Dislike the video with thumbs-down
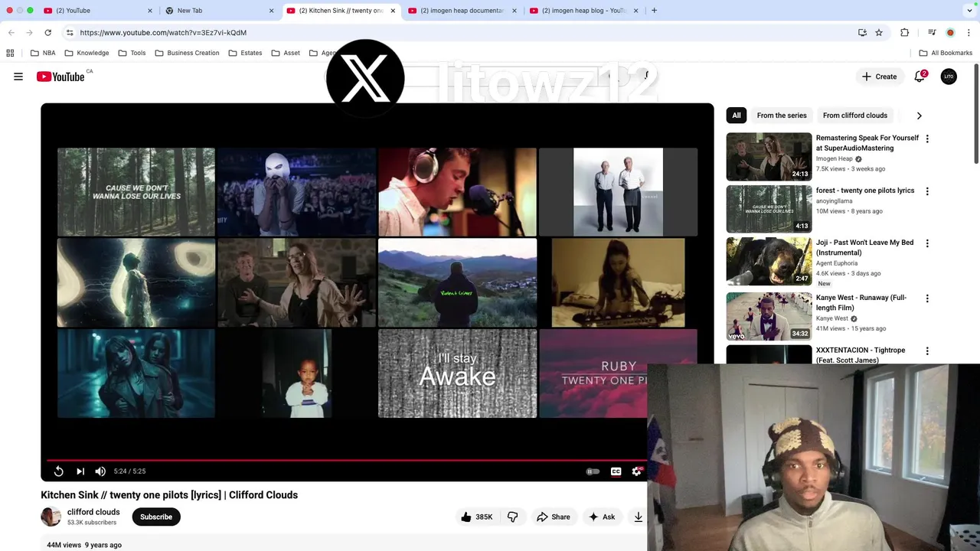This screenshot has height=551, width=980. point(512,517)
